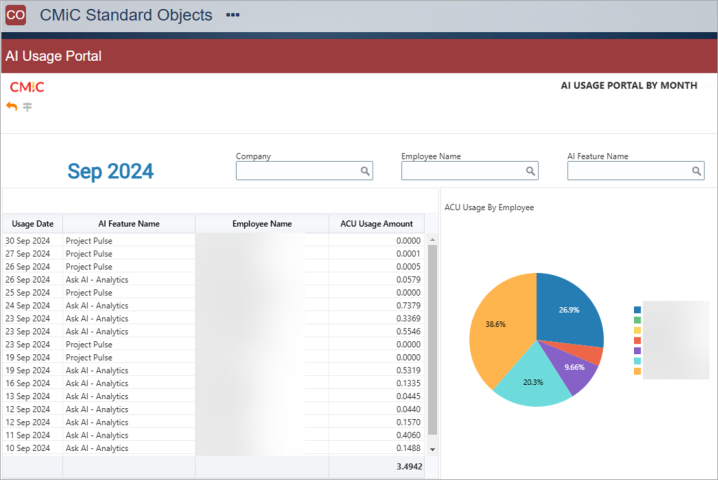Click Project Pulse in the 27 Sep row
718x480 pixels.
click(89, 254)
